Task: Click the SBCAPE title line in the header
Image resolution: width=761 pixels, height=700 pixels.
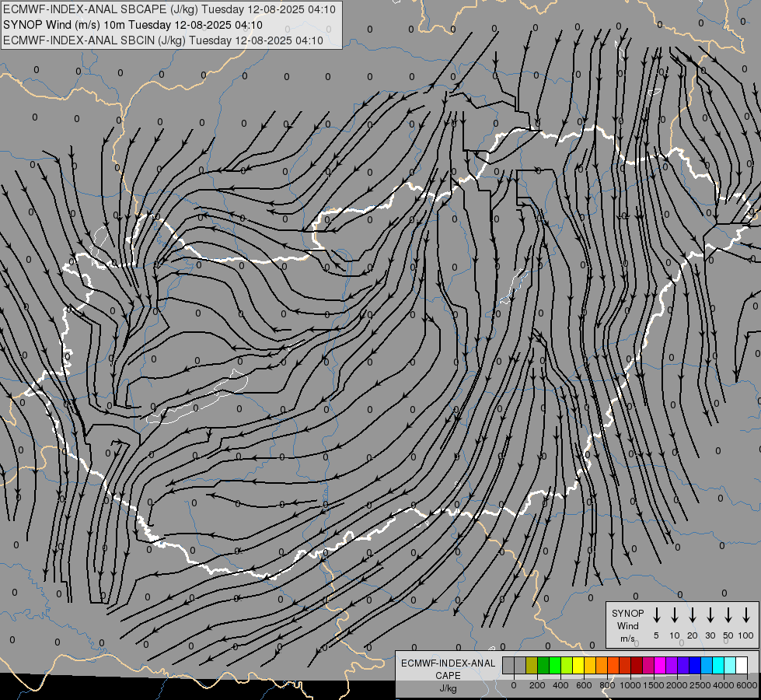Action: (169, 9)
